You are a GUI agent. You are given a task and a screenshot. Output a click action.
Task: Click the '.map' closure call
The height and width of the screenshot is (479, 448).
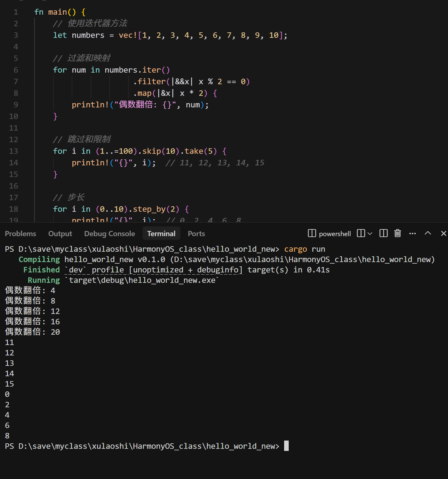(175, 93)
